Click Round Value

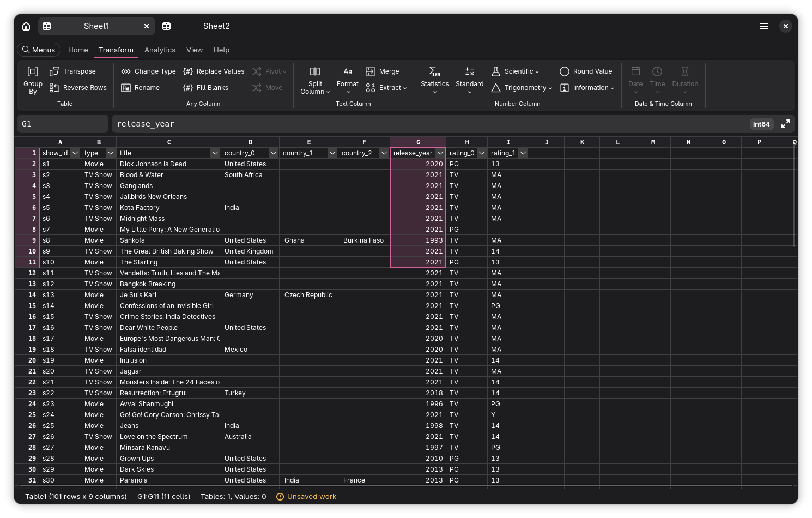point(586,71)
